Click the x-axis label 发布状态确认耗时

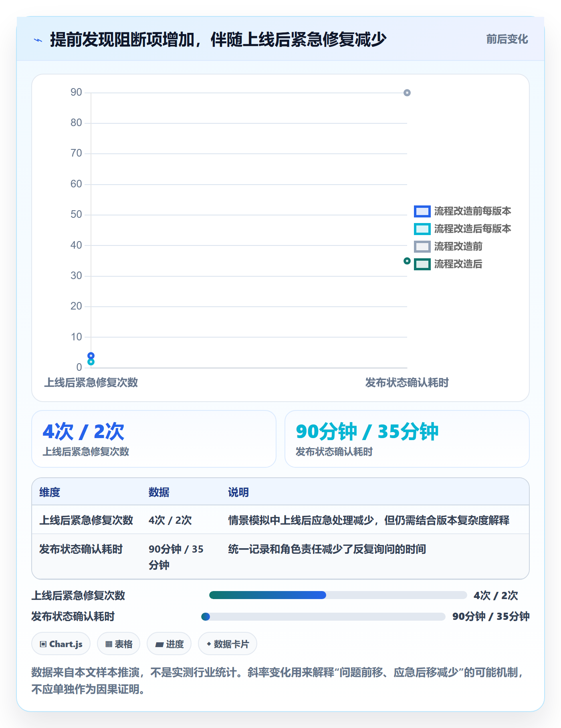(x=407, y=382)
